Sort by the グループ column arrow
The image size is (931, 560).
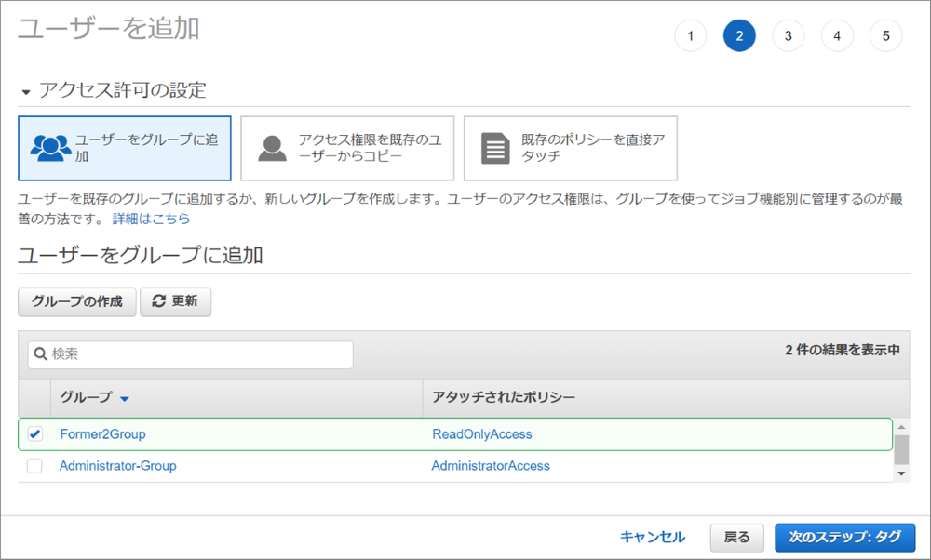125,398
